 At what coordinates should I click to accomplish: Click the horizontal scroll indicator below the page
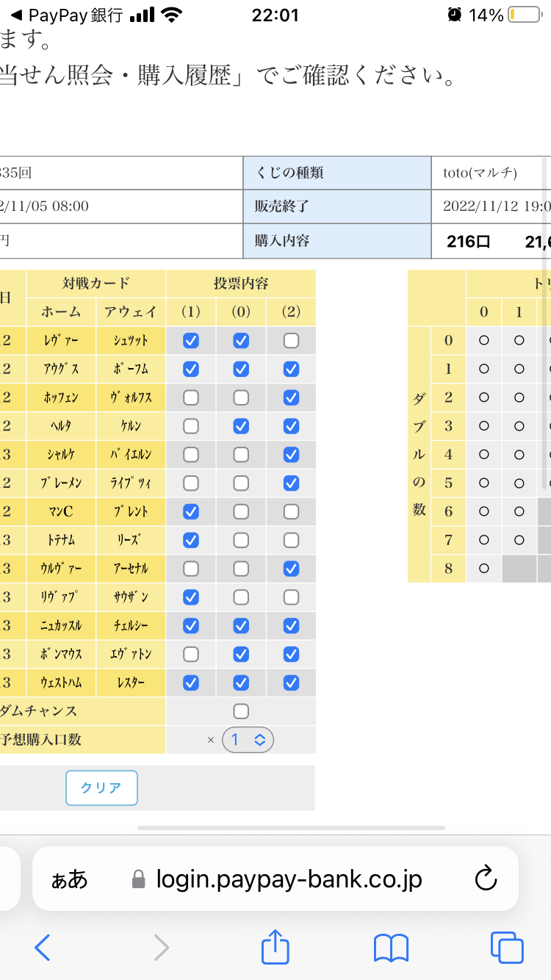(292, 828)
